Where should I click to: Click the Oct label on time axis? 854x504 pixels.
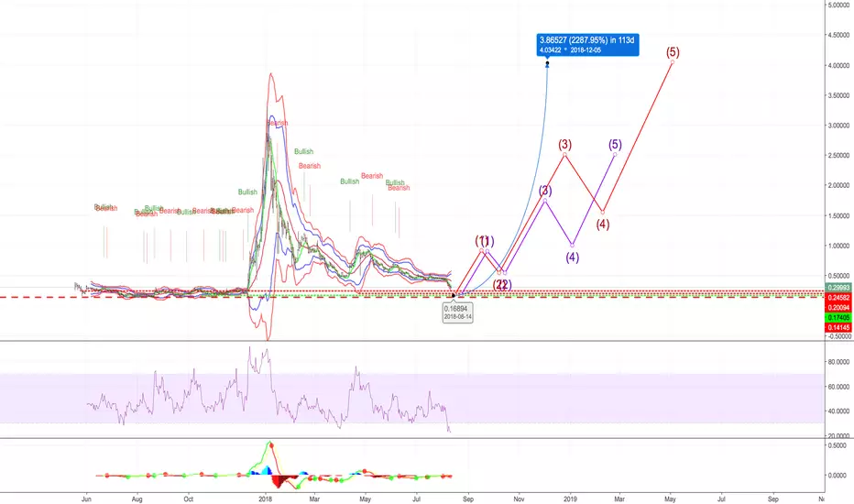[x=189, y=499]
